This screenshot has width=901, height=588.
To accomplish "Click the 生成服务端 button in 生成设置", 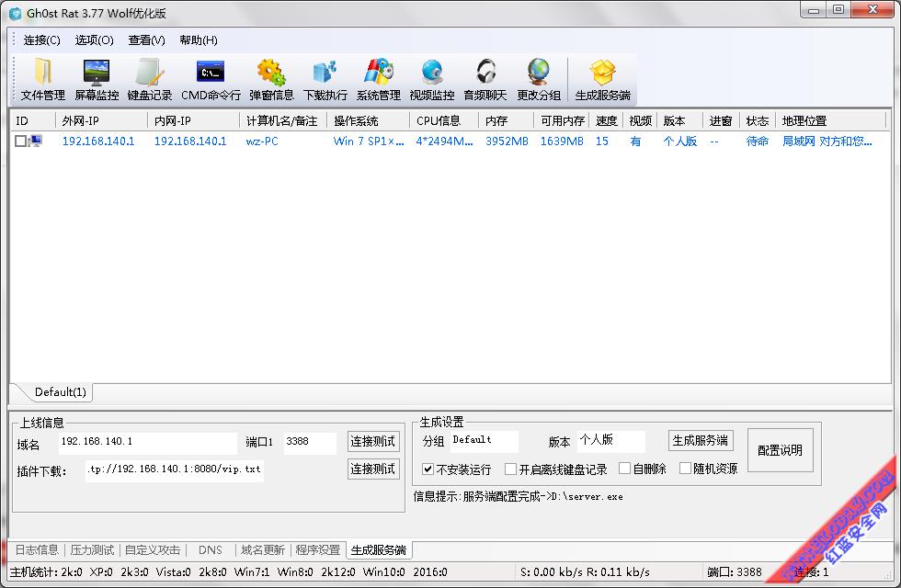I will point(701,440).
